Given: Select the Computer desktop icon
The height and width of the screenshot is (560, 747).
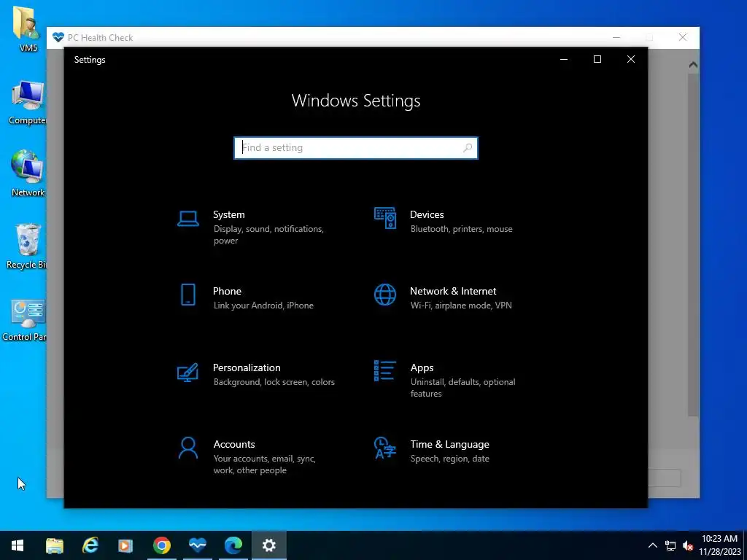Looking at the screenshot, I should [x=27, y=102].
